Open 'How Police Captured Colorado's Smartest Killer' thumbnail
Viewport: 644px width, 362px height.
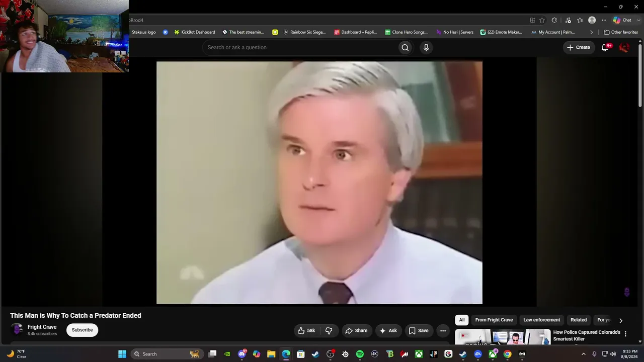[x=503, y=337]
